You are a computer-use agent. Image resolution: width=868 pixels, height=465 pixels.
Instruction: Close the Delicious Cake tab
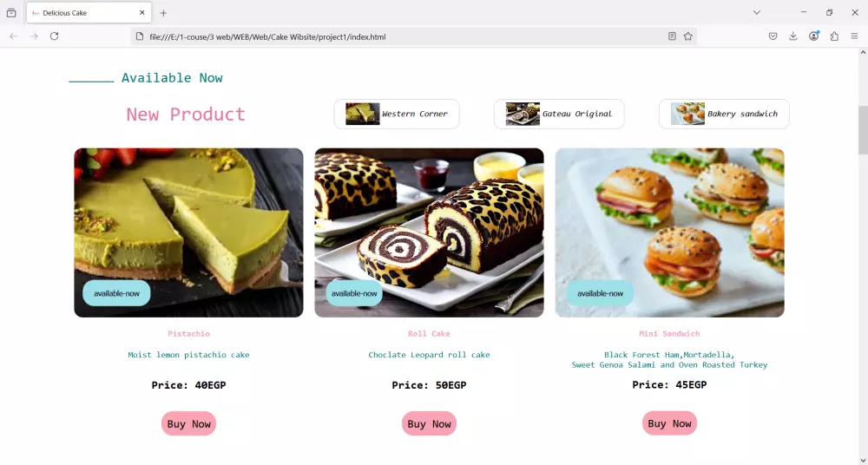pyautogui.click(x=142, y=13)
